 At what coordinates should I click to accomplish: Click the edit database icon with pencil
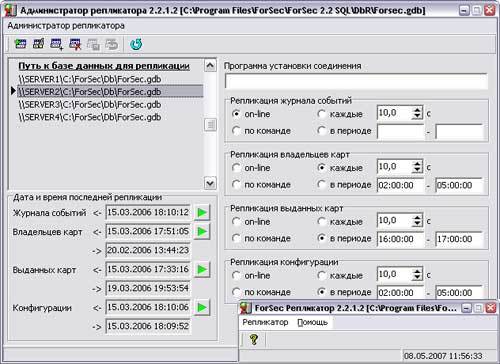click(x=39, y=44)
